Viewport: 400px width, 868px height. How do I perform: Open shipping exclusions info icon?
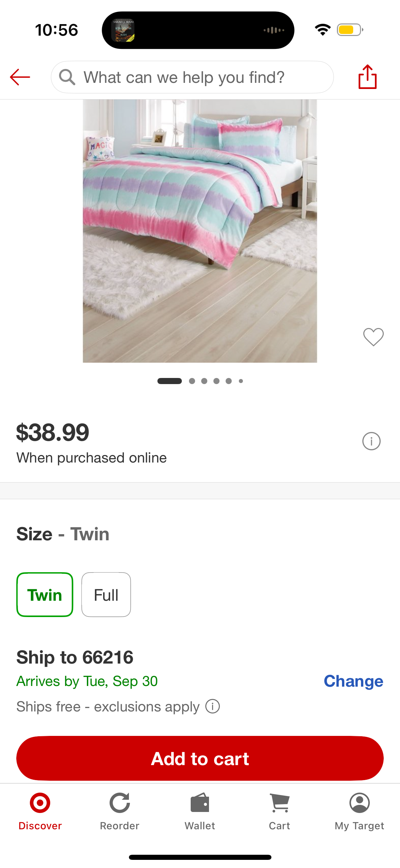pos(213,707)
